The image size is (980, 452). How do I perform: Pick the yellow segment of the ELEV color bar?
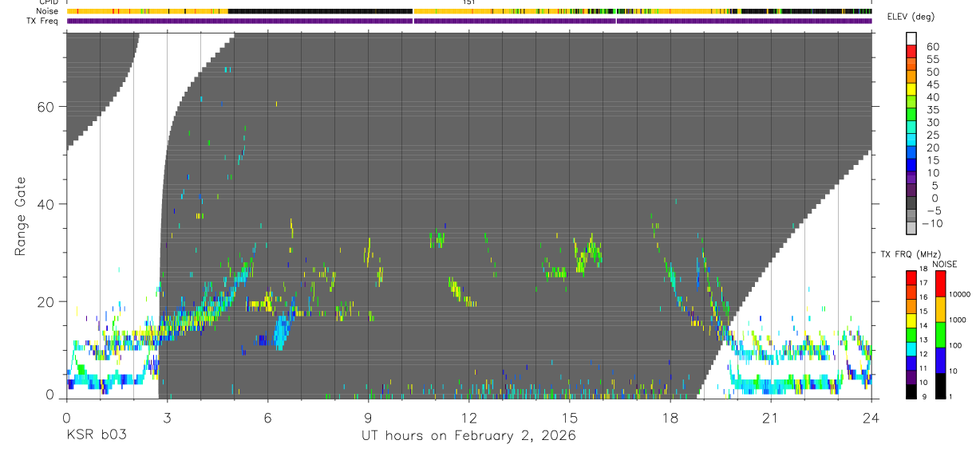911,88
